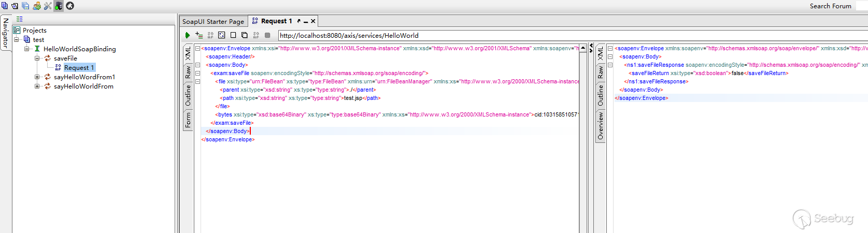Click the Import Project icon in main toolbar
The image size is (868, 233).
pos(15,6)
